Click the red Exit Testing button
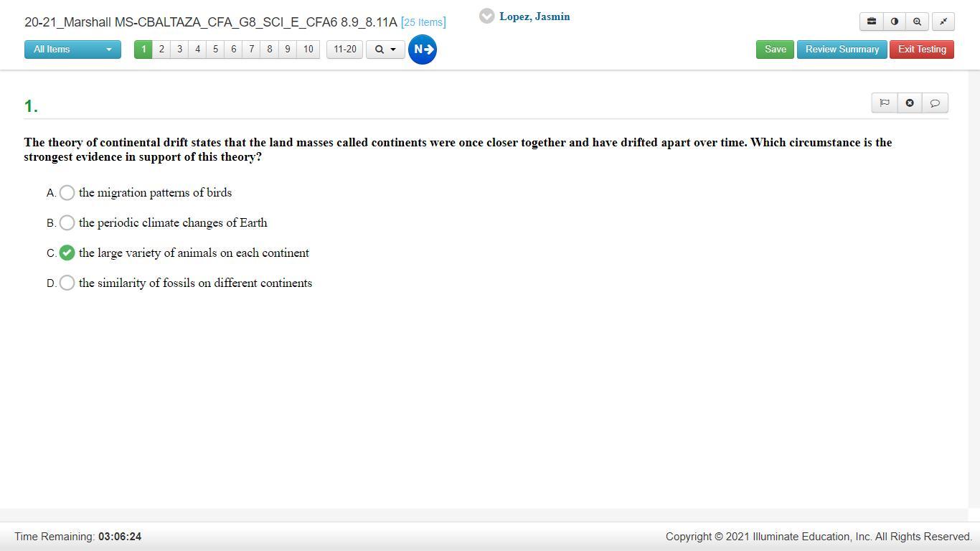980x551 pixels. [922, 50]
